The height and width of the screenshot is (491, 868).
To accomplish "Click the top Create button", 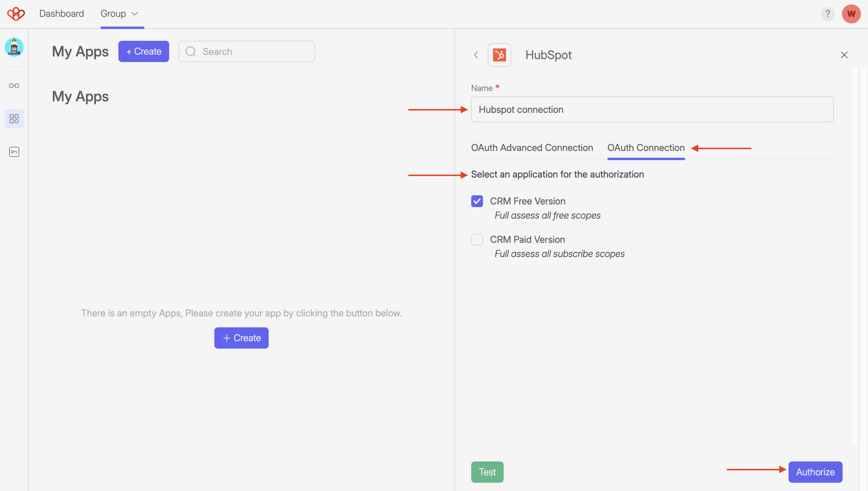I will [144, 52].
